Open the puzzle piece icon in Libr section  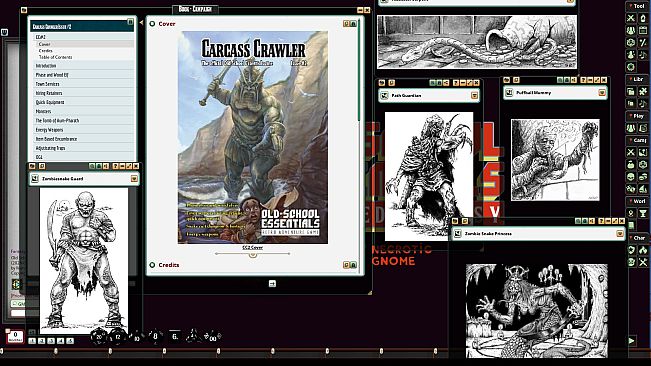[x=643, y=91]
